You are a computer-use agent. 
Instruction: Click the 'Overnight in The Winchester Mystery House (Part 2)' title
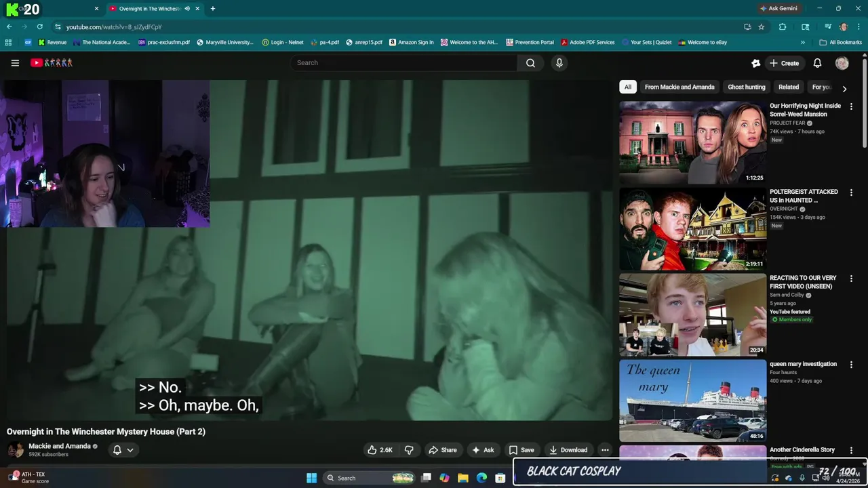point(106,432)
